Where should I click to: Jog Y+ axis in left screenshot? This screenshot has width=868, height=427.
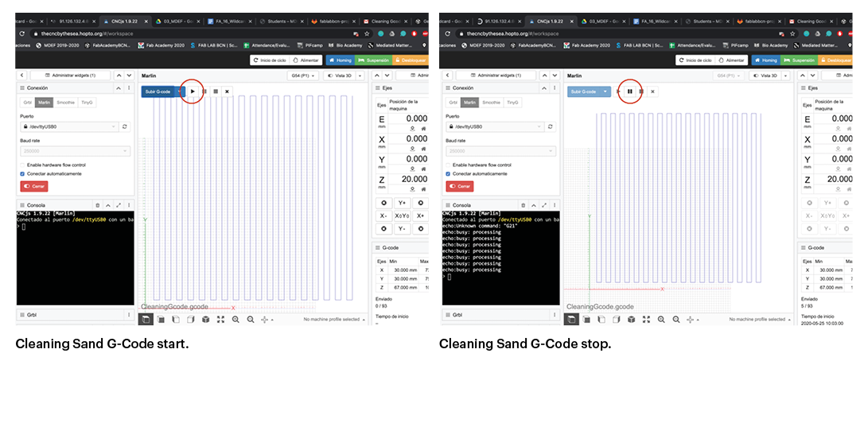(x=403, y=203)
